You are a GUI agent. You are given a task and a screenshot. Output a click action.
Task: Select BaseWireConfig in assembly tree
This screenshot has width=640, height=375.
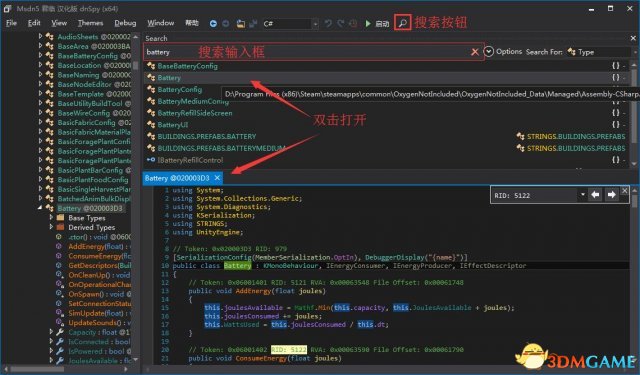click(x=94, y=113)
